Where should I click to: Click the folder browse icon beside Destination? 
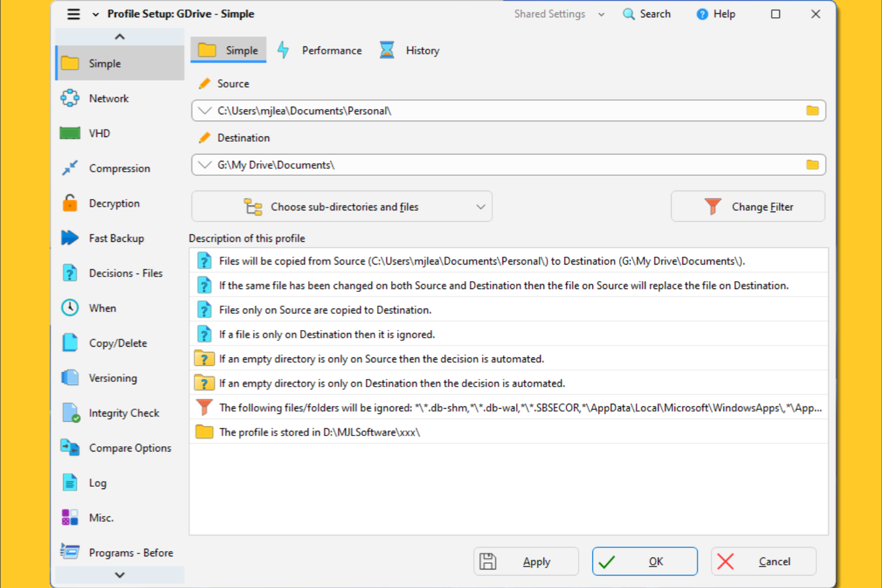pyautogui.click(x=812, y=164)
